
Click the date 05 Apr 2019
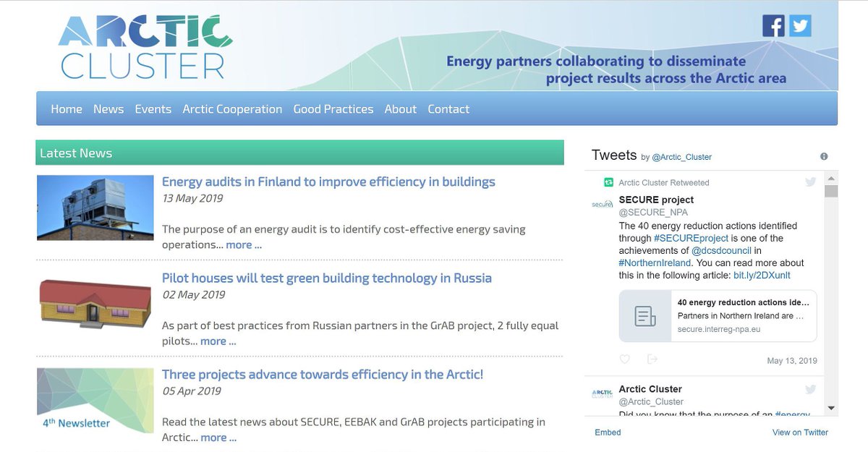192,391
